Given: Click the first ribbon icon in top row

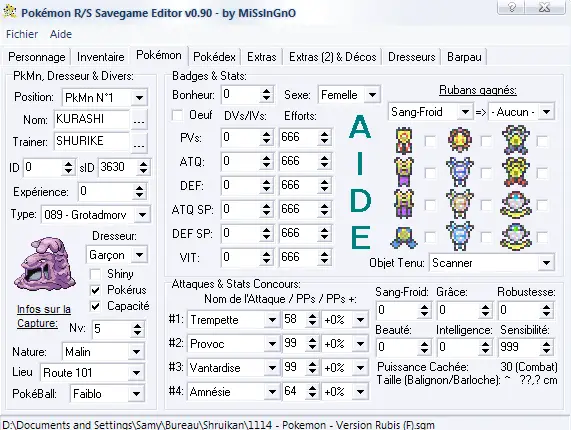Looking at the screenshot, I should click(404, 141).
